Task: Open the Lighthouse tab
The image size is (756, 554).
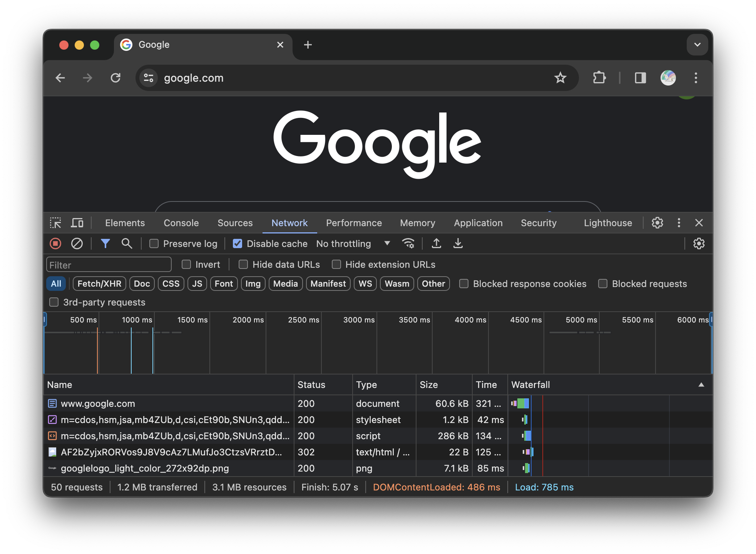Action: pyautogui.click(x=608, y=223)
